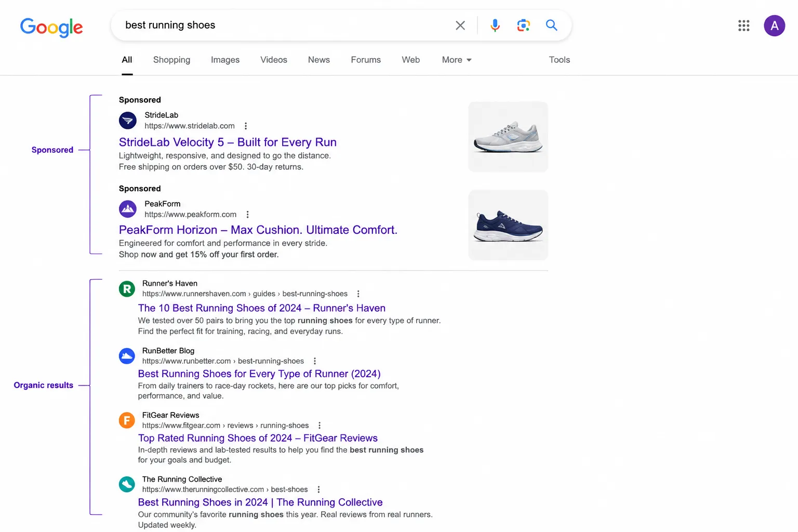
Task: Open three-dot menu for therunningcollective.com result
Action: pos(318,490)
